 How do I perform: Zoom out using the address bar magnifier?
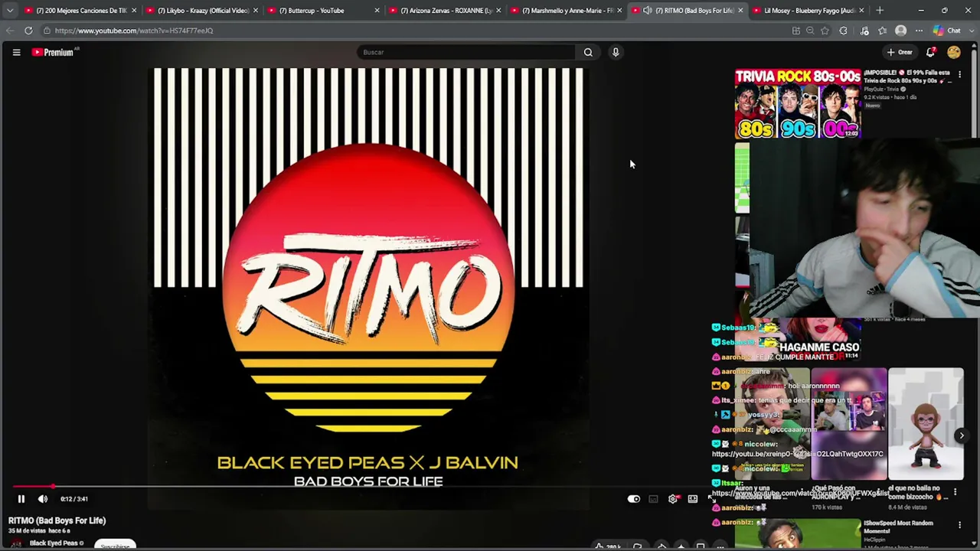[810, 31]
